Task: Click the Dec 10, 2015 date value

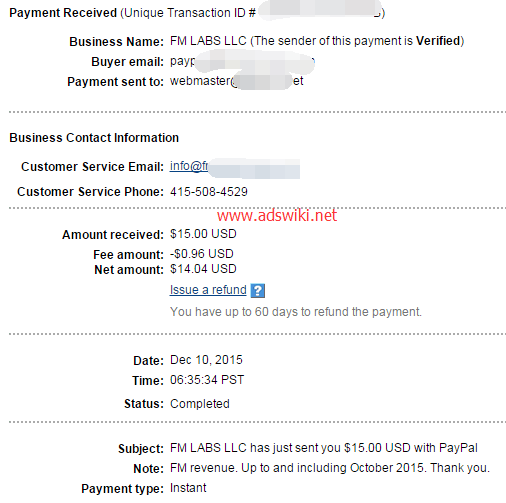Action: (x=206, y=360)
